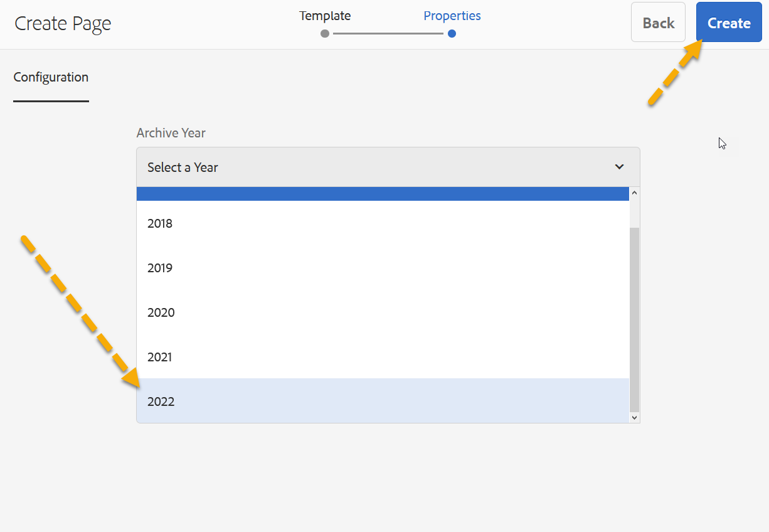The image size is (769, 532).
Task: Click the list scrollbar up arrow
Action: (634, 193)
